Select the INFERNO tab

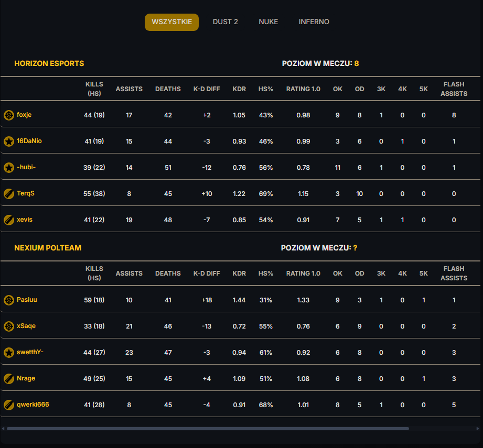click(x=314, y=21)
